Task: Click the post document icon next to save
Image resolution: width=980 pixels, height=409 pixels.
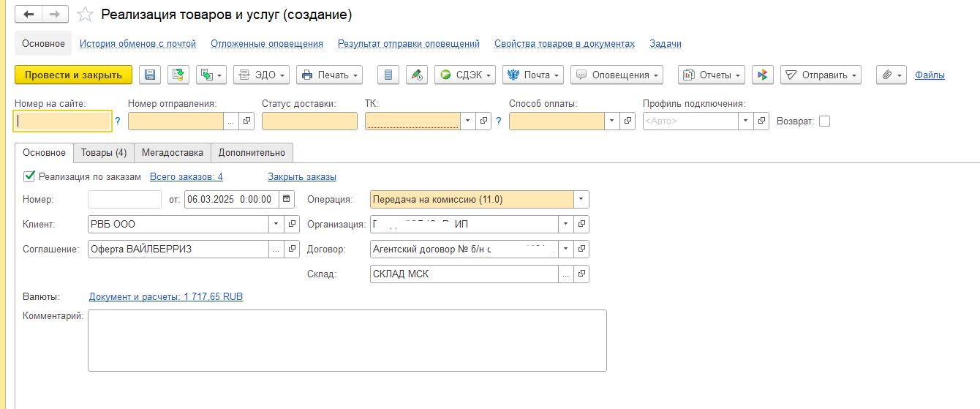Action: (x=178, y=75)
